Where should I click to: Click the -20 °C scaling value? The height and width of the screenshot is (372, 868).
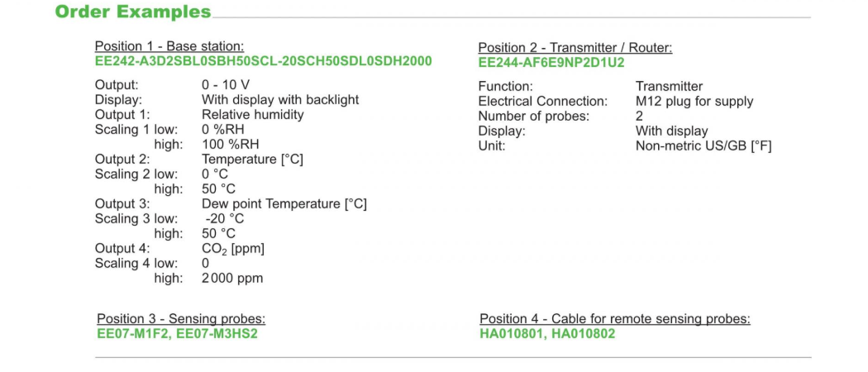(x=225, y=219)
